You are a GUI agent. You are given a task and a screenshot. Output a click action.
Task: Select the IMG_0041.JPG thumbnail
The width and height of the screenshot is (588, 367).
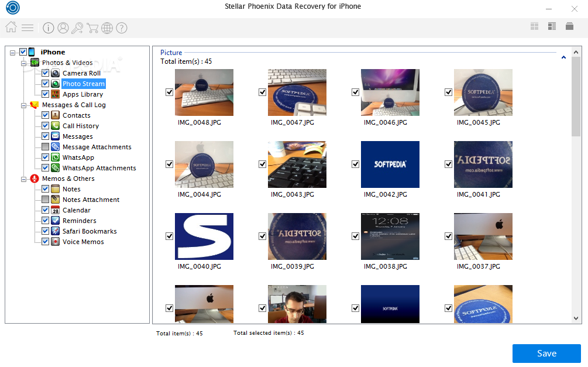[x=483, y=164]
